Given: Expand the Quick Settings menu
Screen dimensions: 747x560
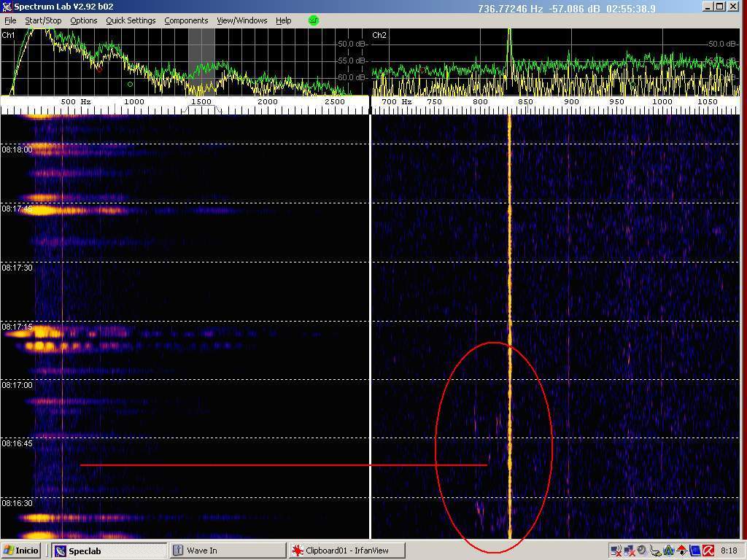Looking at the screenshot, I should click(131, 20).
